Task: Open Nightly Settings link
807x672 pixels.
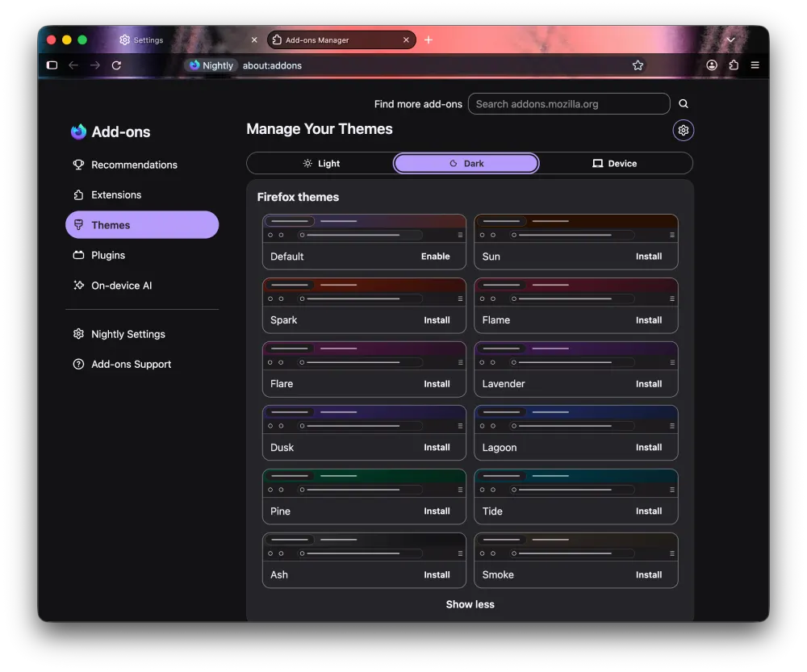Action: (142, 334)
